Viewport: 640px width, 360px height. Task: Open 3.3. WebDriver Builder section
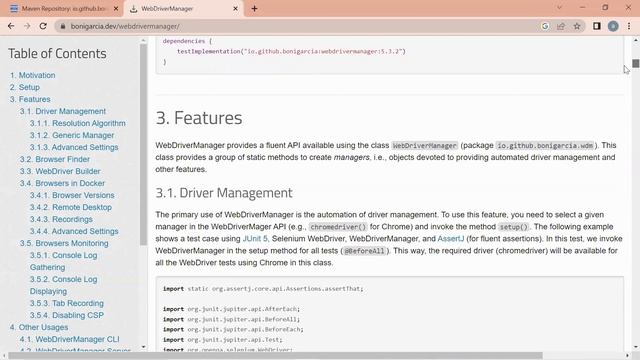click(x=60, y=171)
